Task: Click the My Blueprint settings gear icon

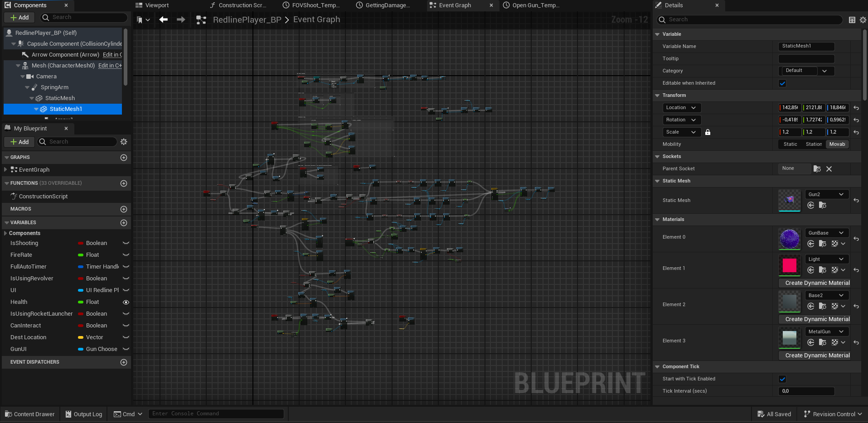Action: pyautogui.click(x=124, y=142)
